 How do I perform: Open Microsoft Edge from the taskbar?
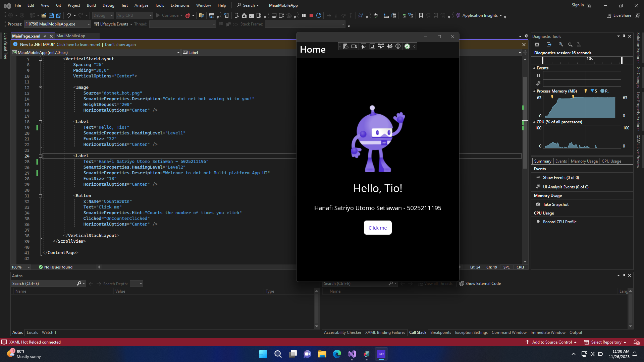(337, 354)
